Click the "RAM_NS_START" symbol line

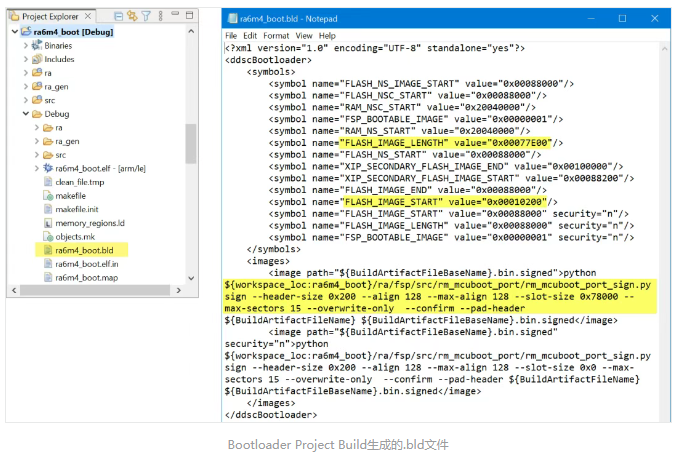coord(400,131)
